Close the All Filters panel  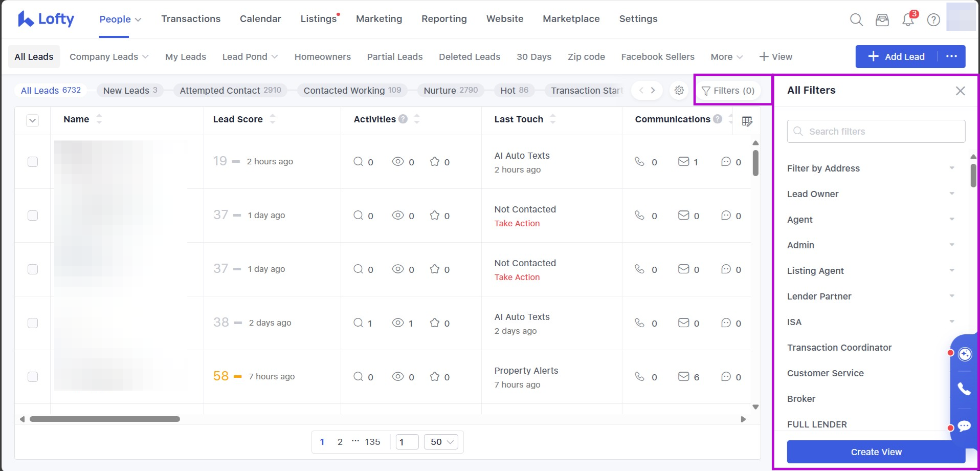(x=960, y=91)
